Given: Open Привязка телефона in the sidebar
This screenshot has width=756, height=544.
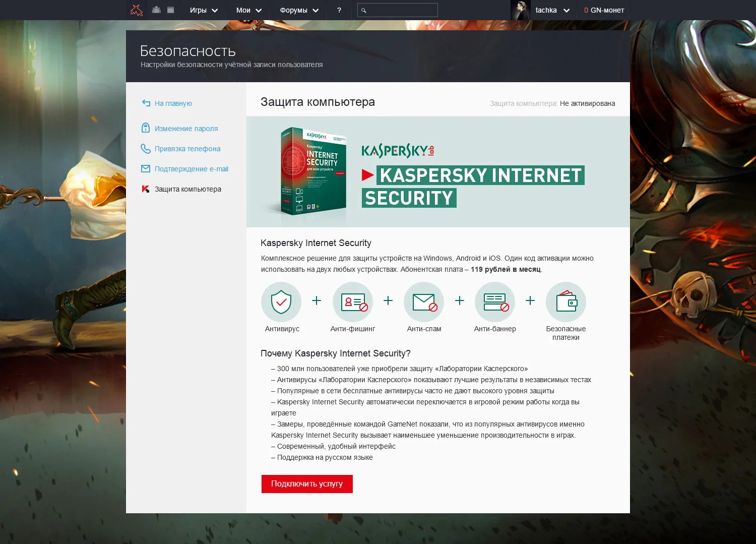Looking at the screenshot, I should tap(187, 149).
